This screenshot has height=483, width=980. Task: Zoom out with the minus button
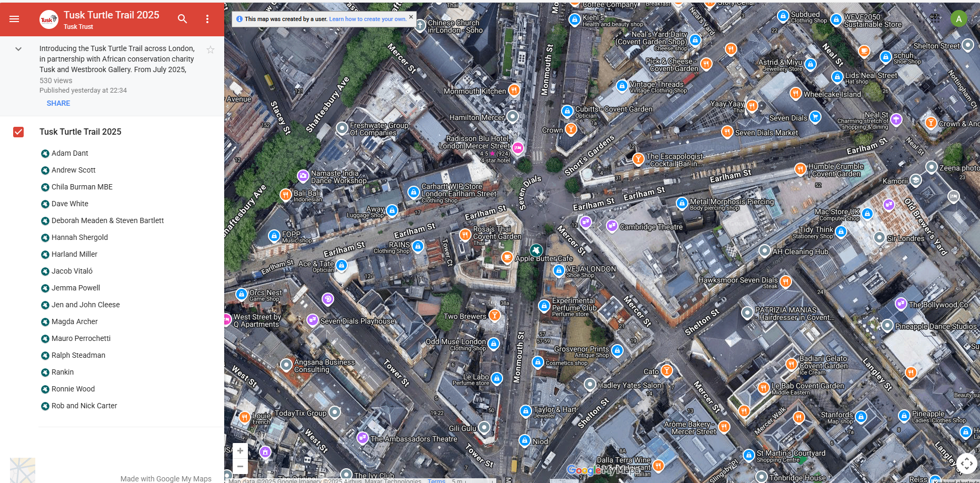point(240,466)
